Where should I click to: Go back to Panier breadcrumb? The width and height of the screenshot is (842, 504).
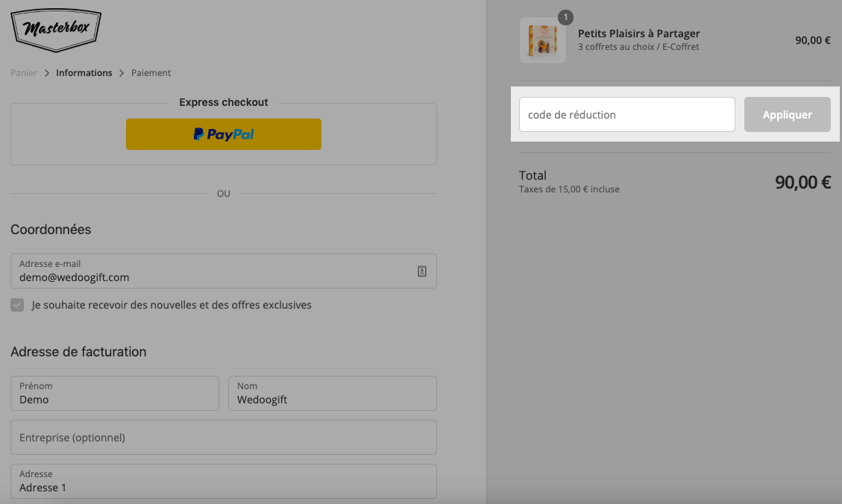[x=24, y=73]
